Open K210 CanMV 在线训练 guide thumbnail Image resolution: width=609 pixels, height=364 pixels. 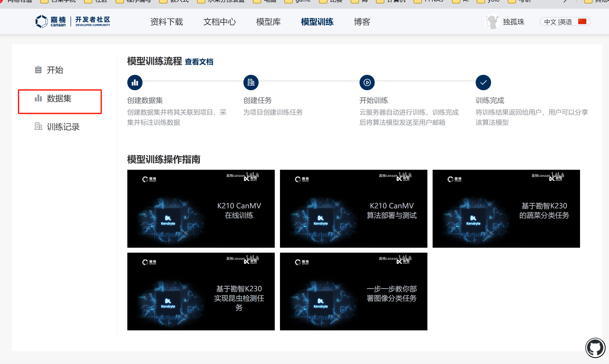tap(201, 209)
